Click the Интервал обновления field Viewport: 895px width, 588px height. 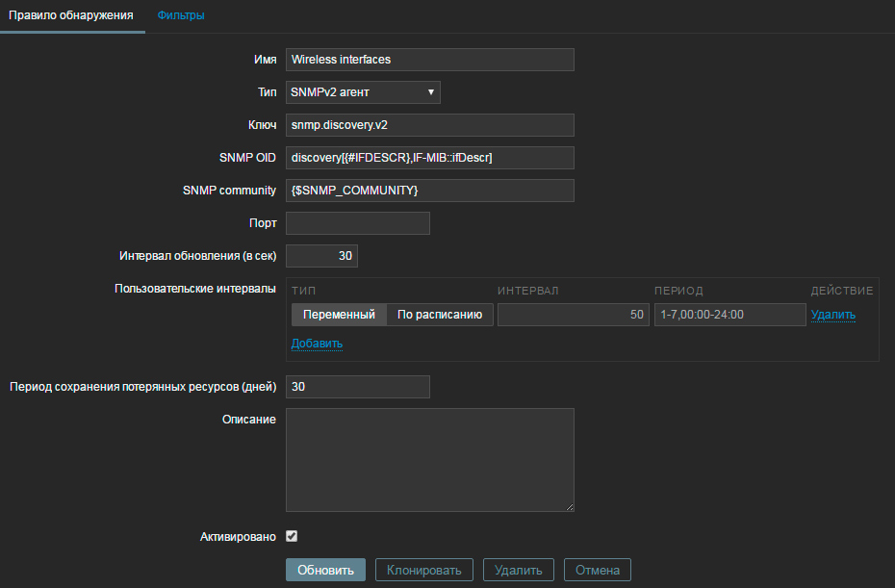click(x=321, y=256)
